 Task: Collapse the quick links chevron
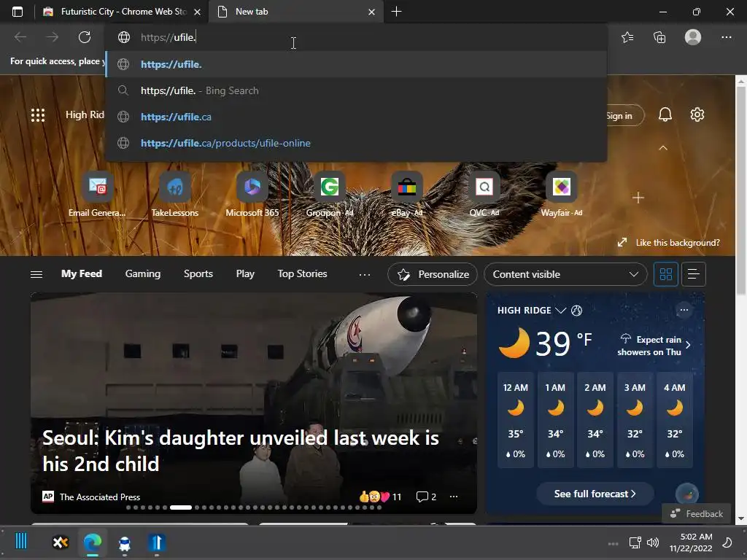[x=662, y=148]
